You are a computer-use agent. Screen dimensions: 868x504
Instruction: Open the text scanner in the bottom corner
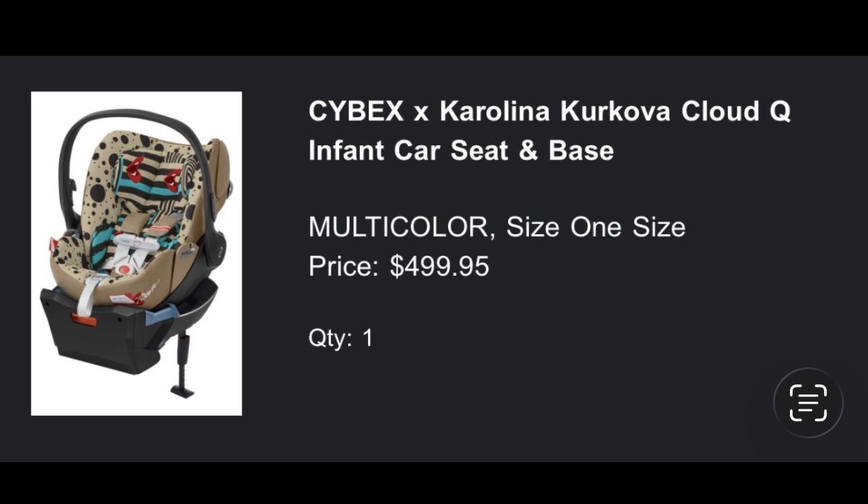[x=808, y=403]
